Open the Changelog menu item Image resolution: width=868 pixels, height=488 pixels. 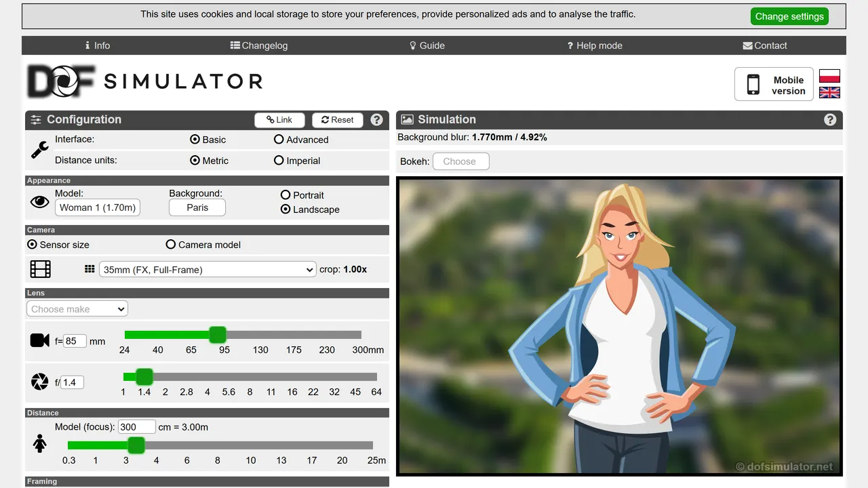[259, 45]
